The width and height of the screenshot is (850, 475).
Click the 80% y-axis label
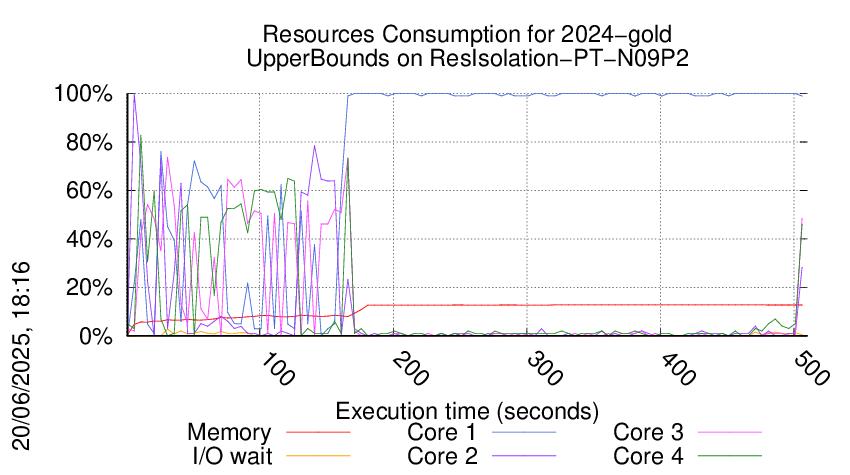[x=89, y=143]
